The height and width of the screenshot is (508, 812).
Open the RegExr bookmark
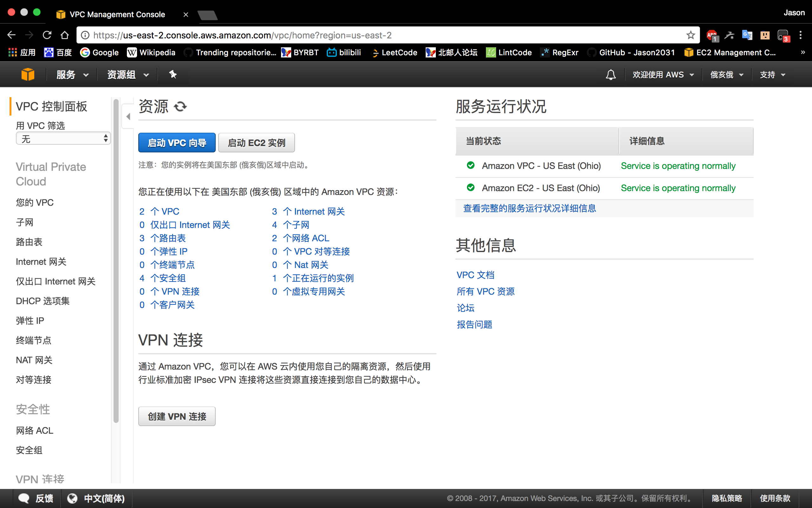click(560, 52)
